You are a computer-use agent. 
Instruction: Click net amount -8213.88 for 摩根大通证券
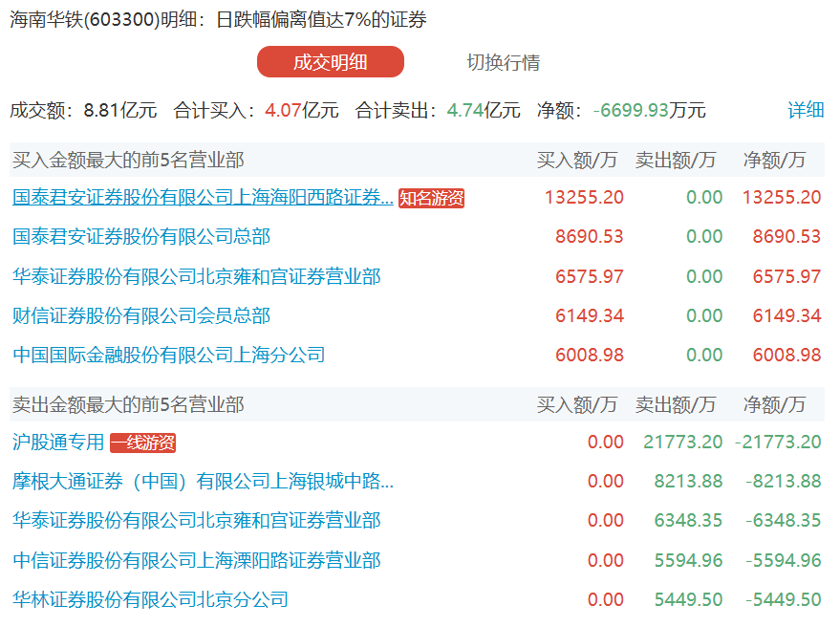point(784,481)
